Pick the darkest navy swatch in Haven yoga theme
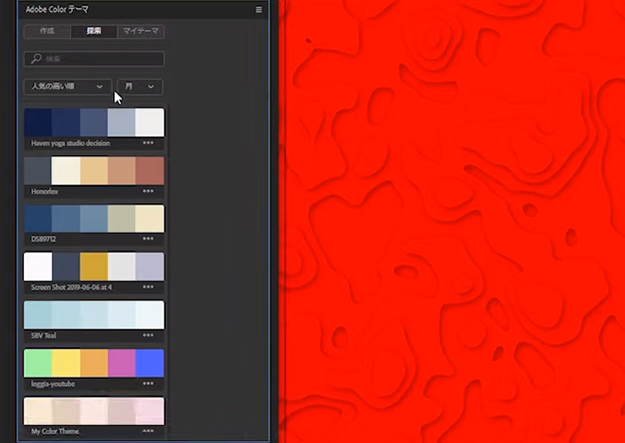625x443 pixels. tap(37, 122)
